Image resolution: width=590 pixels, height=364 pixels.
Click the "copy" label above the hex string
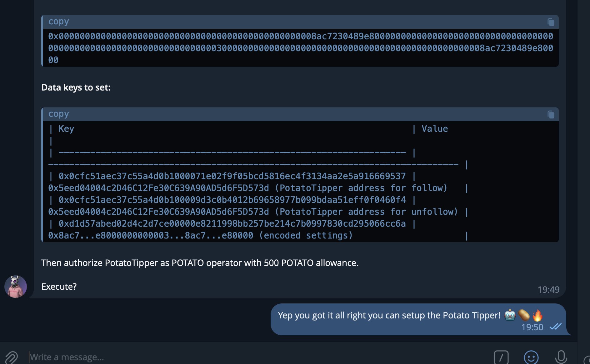[58, 22]
